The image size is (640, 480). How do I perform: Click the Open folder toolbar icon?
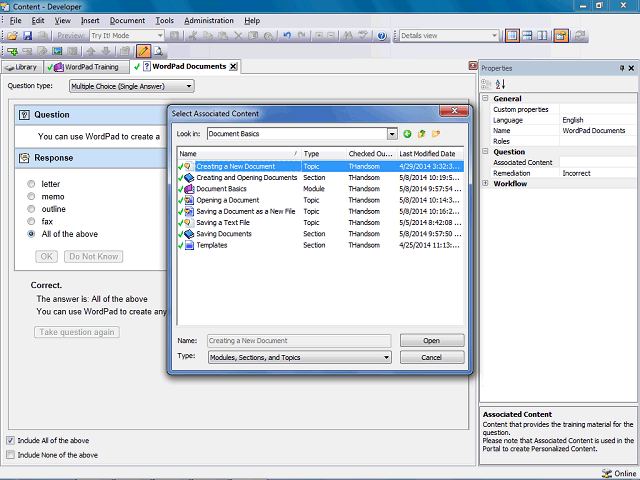(x=12, y=36)
